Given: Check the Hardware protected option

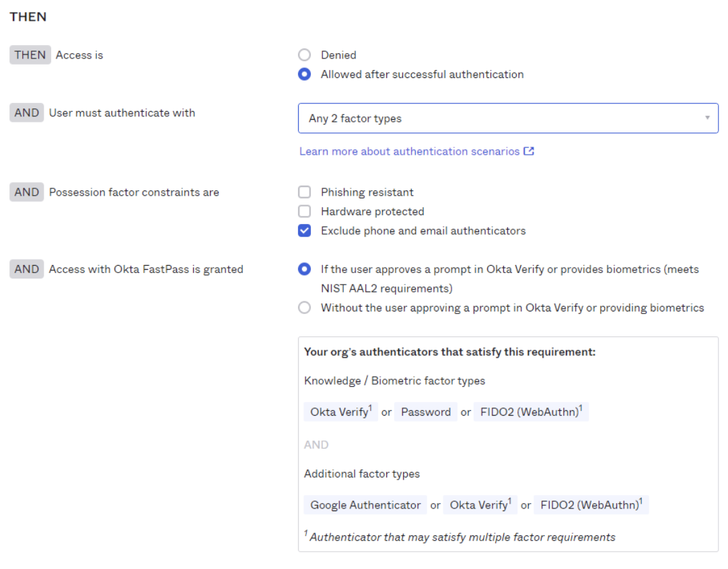Looking at the screenshot, I should coord(305,211).
